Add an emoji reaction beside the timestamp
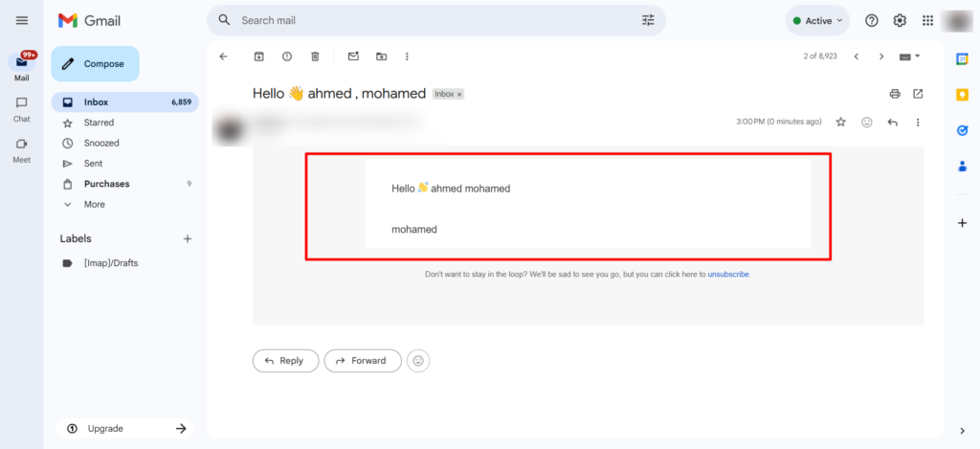The height and width of the screenshot is (449, 980). (867, 123)
